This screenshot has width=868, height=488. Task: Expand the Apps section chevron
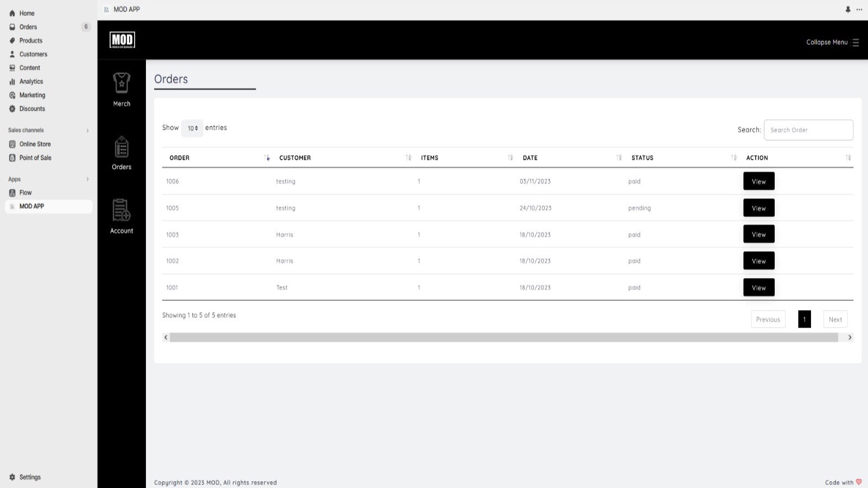click(87, 179)
